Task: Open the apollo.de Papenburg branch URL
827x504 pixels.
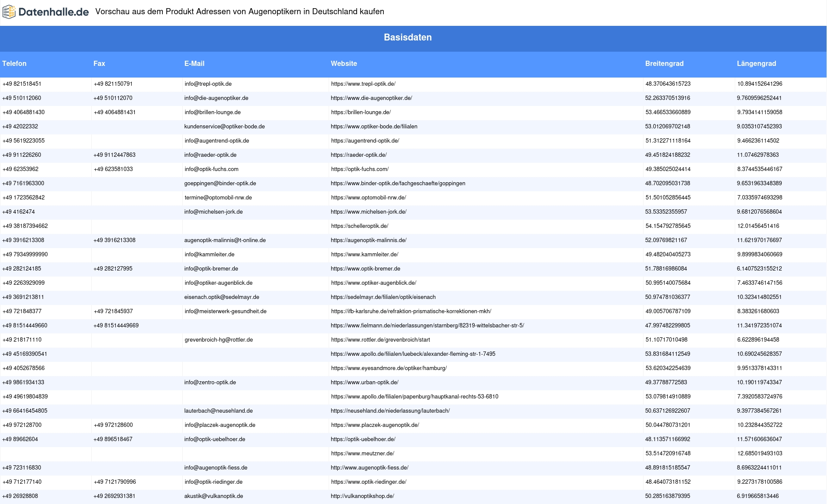Action: tap(415, 397)
